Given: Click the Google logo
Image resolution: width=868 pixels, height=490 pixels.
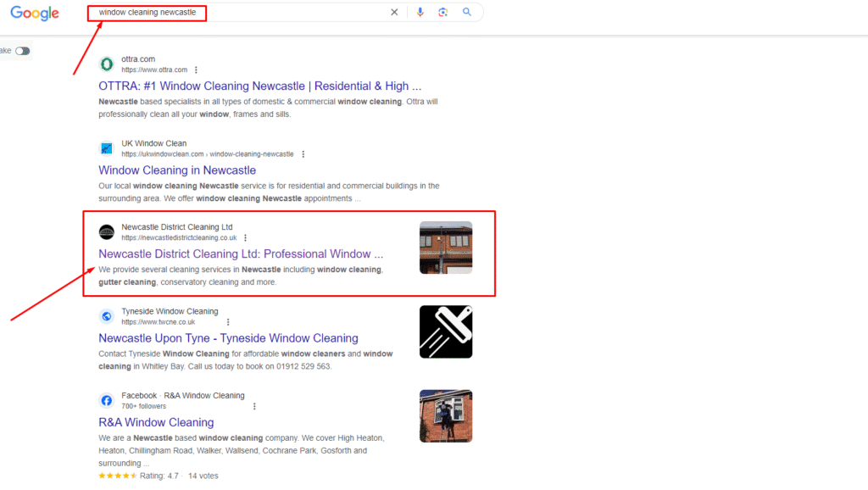Looking at the screenshot, I should 34,13.
